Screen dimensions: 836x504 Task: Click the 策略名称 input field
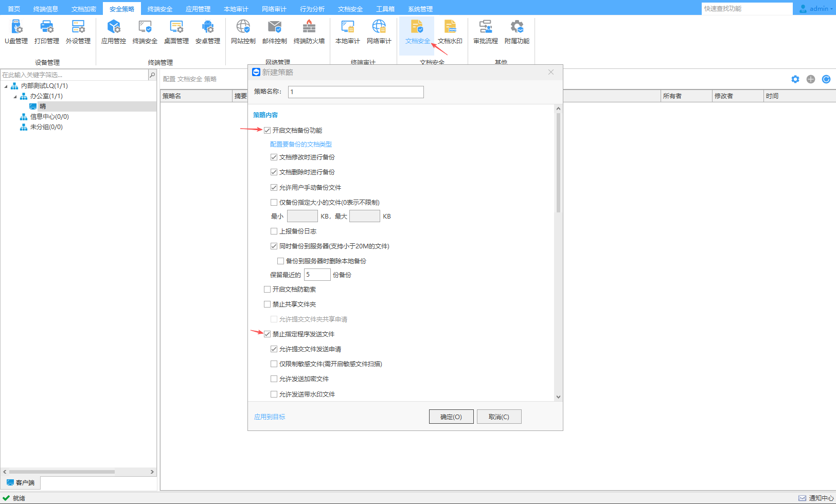point(355,92)
